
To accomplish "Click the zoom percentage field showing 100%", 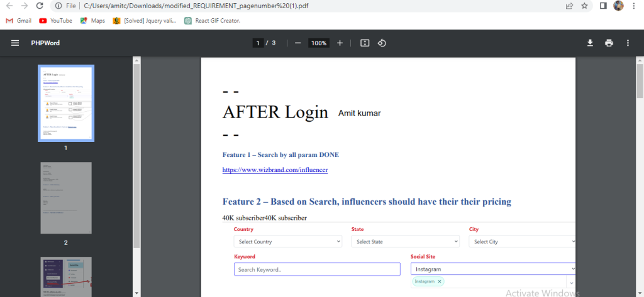I will click(x=319, y=43).
